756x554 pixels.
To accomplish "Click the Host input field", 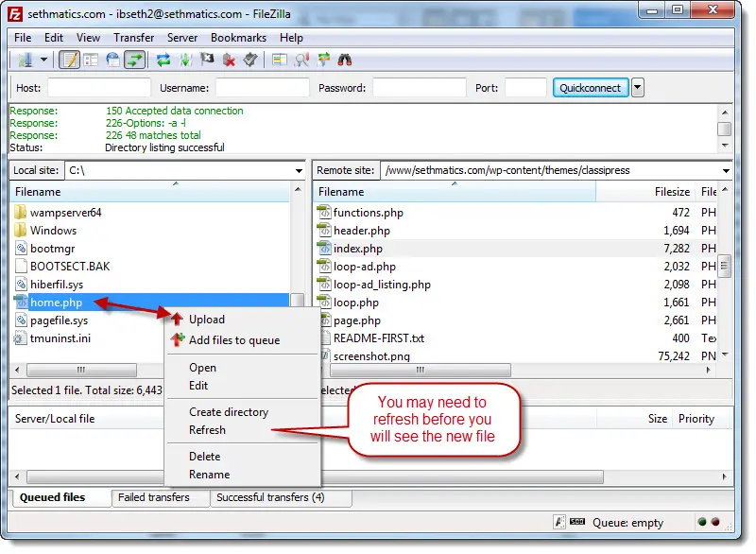I will [99, 88].
